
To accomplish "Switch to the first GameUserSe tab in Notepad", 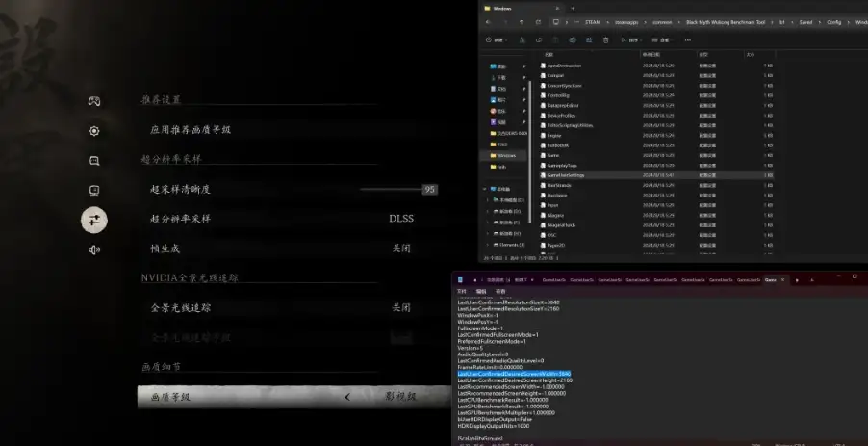I will click(553, 280).
